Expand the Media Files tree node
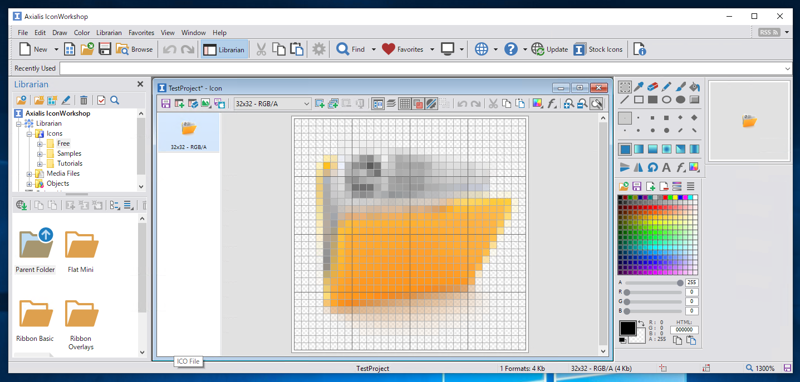 29,173
